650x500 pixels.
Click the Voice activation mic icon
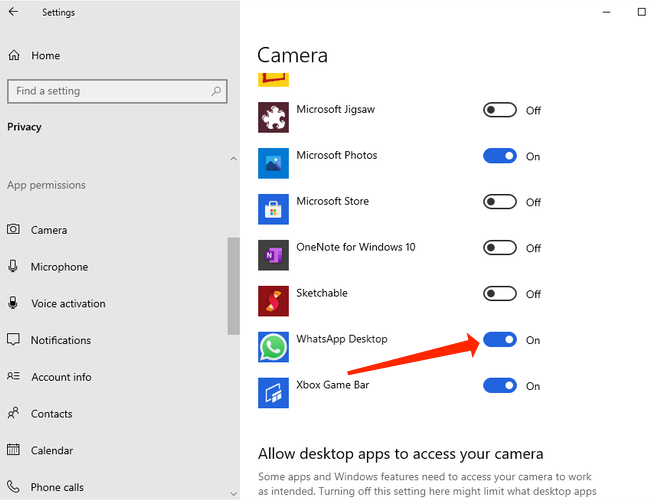coord(13,303)
